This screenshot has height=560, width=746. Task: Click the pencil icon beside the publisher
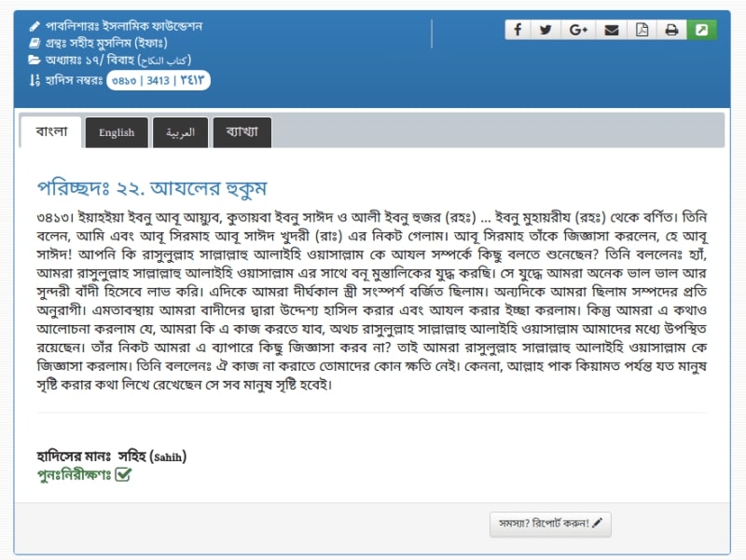click(x=35, y=26)
